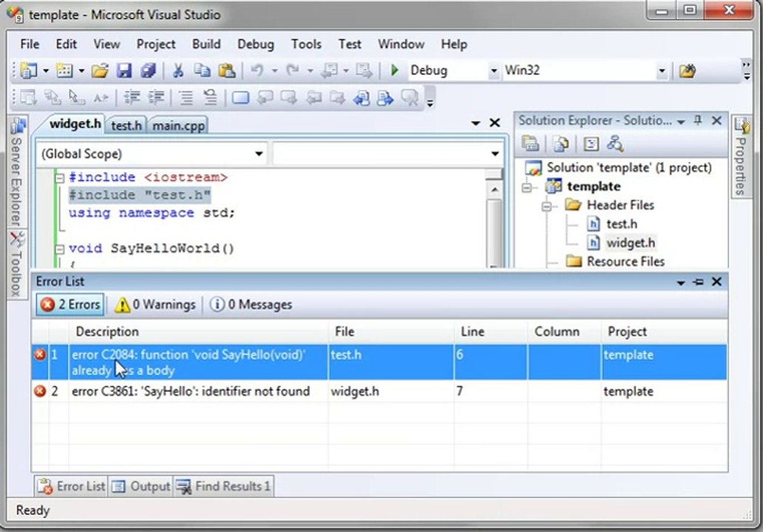Open the Build menu

point(206,44)
